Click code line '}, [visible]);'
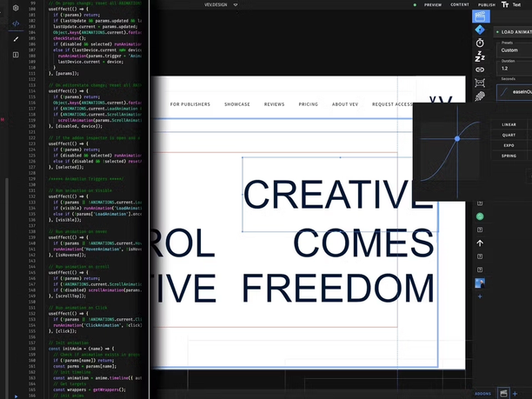This screenshot has width=532, height=399. coord(65,220)
